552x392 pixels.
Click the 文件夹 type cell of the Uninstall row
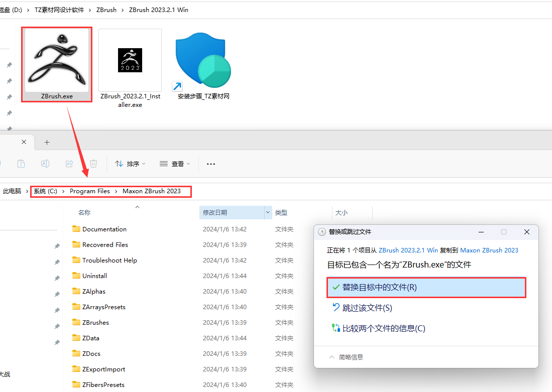coord(284,276)
